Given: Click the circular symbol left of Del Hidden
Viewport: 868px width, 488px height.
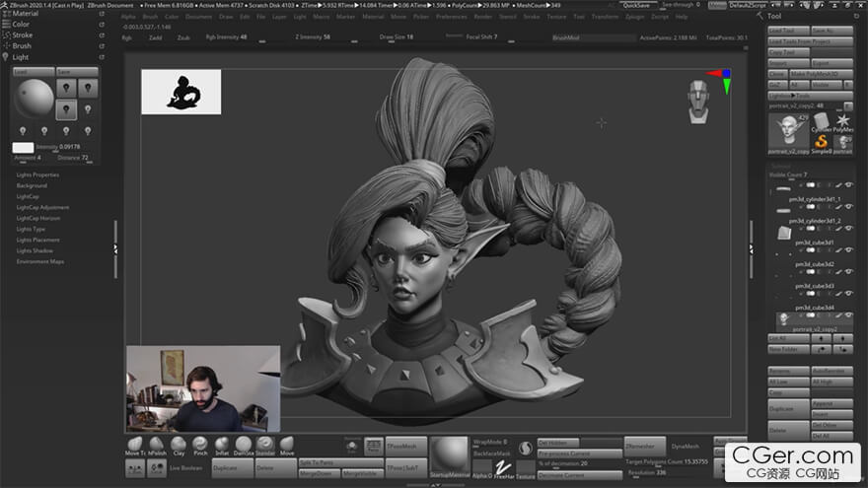Looking at the screenshot, I should [x=526, y=449].
